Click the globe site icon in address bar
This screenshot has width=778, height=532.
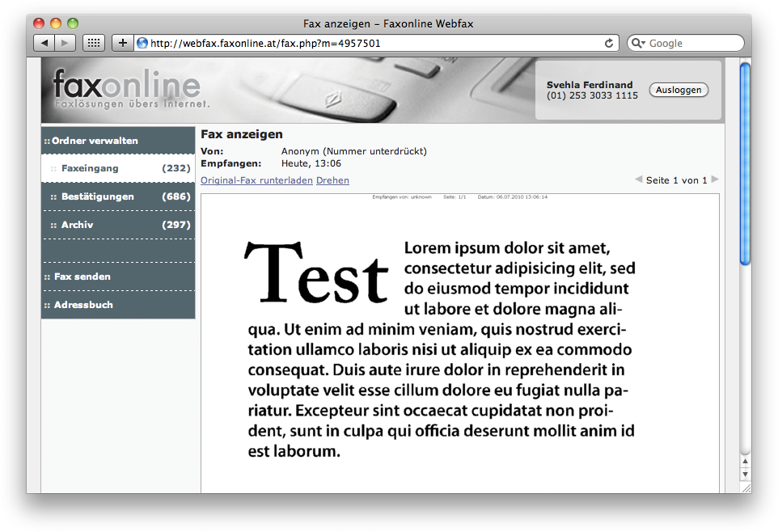tap(142, 43)
